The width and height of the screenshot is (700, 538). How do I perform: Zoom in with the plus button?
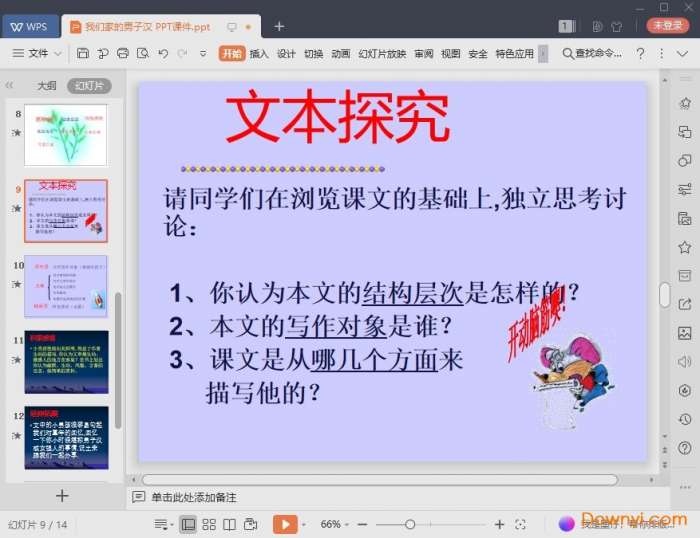click(x=499, y=525)
